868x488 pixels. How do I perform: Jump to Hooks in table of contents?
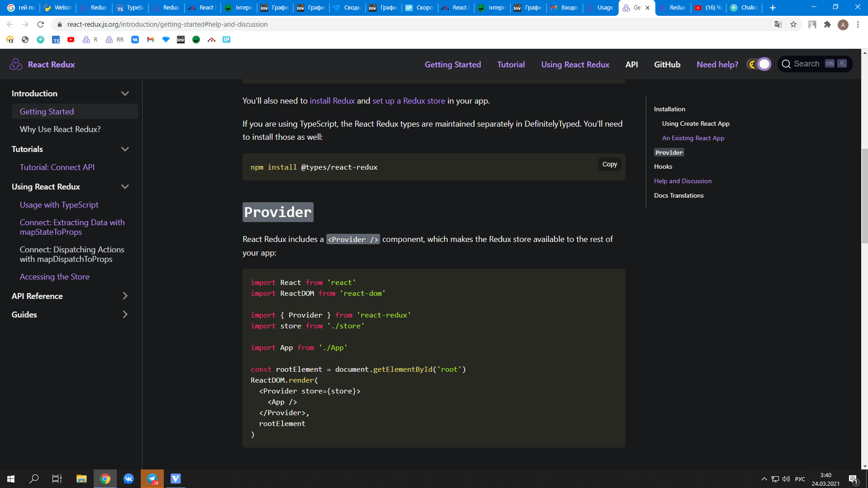pyautogui.click(x=663, y=166)
